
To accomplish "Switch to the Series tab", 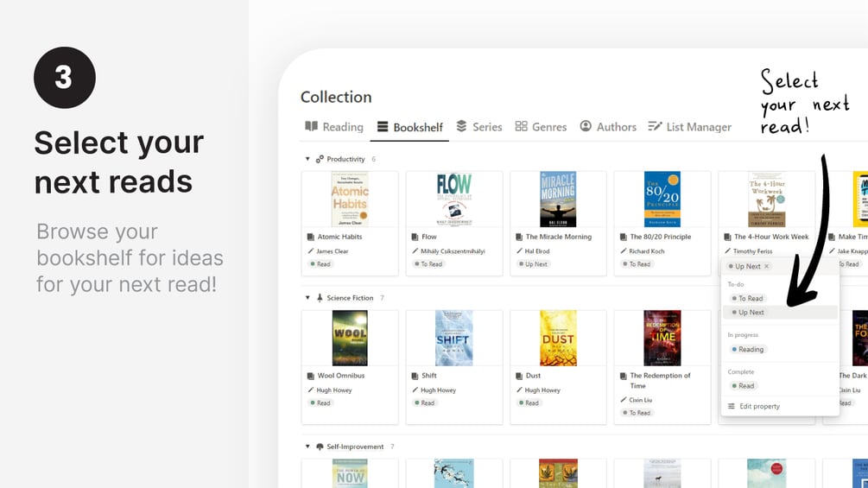I will [x=478, y=127].
